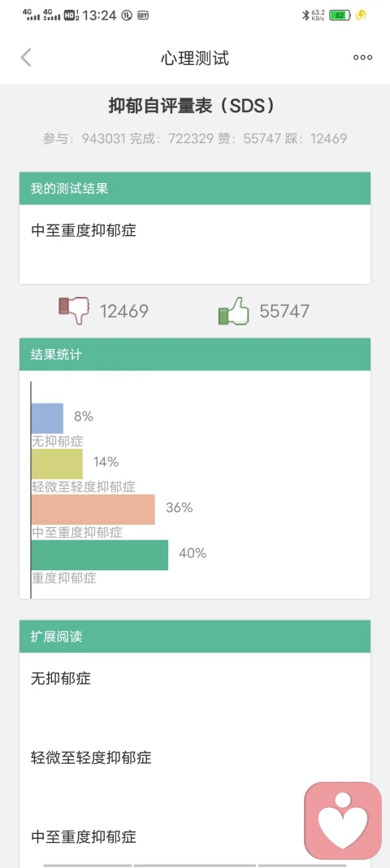Tap the battery indicator in status bar
390x868 pixels.
click(340, 15)
